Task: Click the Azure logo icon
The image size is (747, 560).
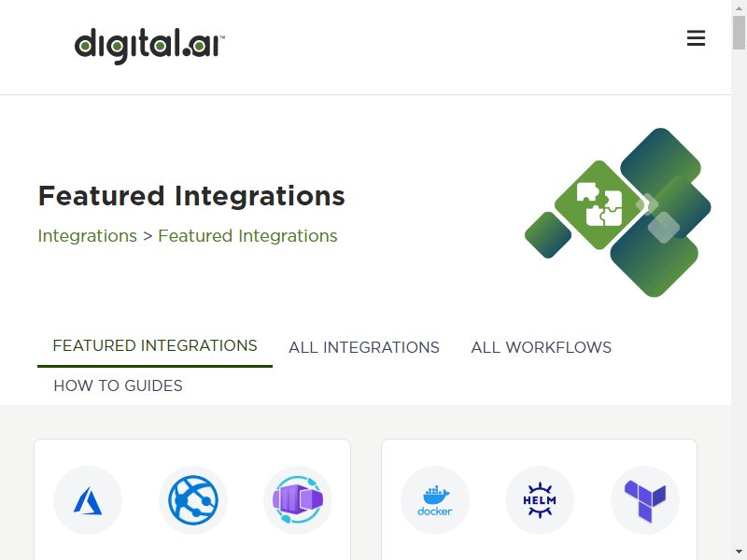Action: tap(88, 500)
